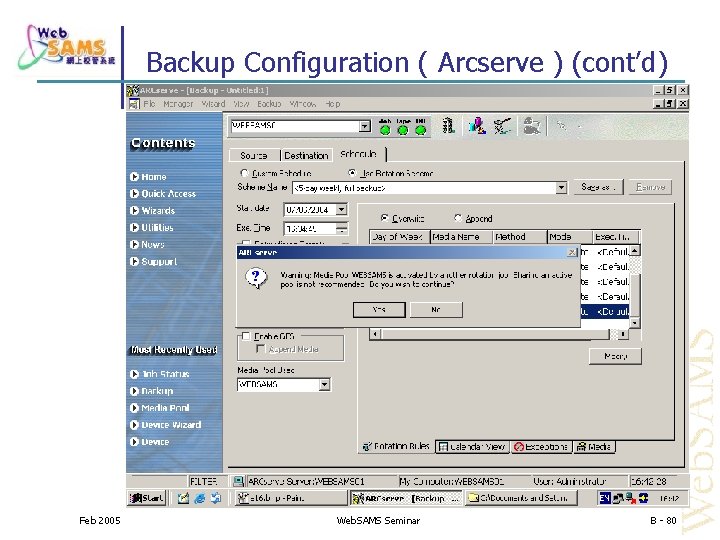Open the File menu
This screenshot has width=720, height=540.
tap(149, 104)
